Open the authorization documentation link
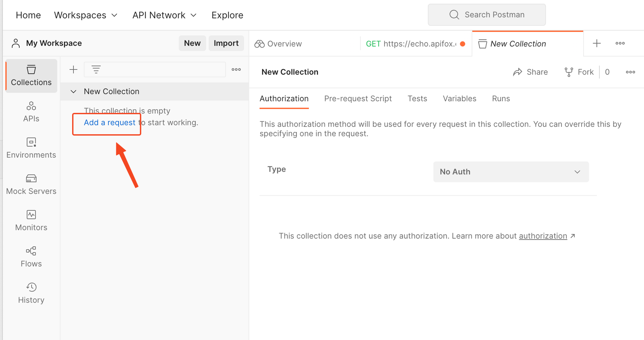 click(x=543, y=236)
